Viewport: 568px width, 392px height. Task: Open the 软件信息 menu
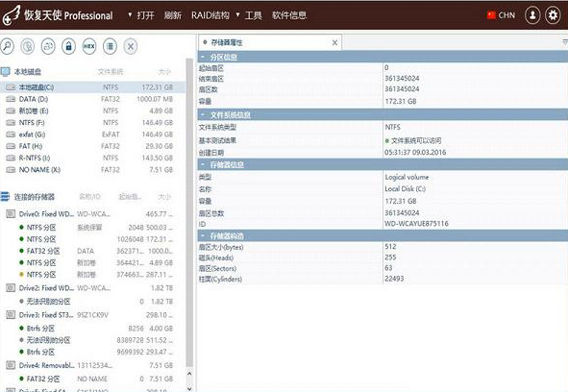289,15
